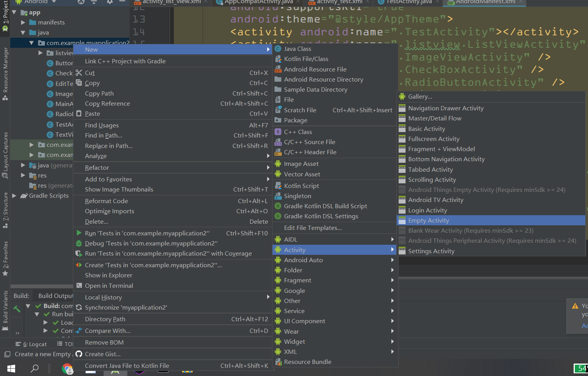Click the Paste clipboard icon

(x=79, y=113)
